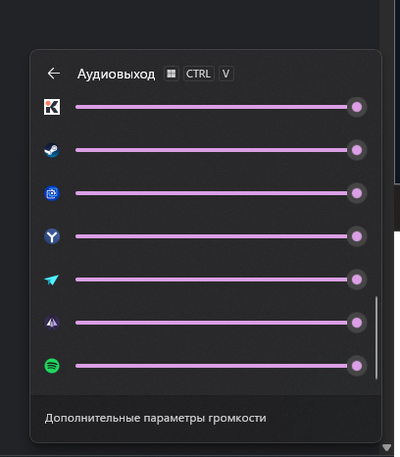Click the Kinopoisk app icon
This screenshot has width=400, height=457.
point(52,107)
